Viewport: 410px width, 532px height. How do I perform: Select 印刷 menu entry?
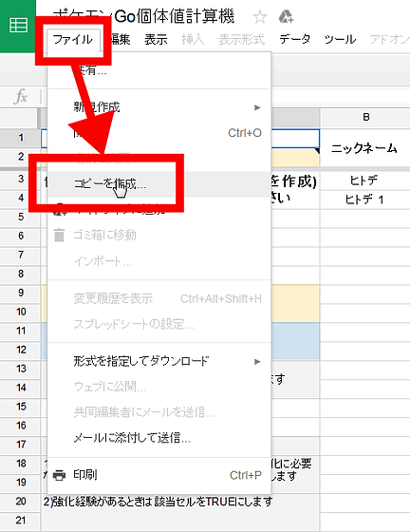click(159, 475)
